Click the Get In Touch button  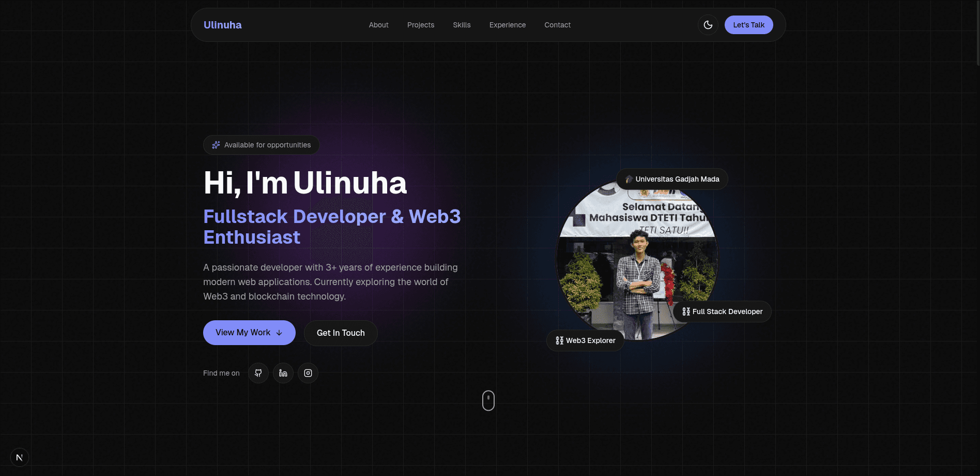(x=341, y=333)
